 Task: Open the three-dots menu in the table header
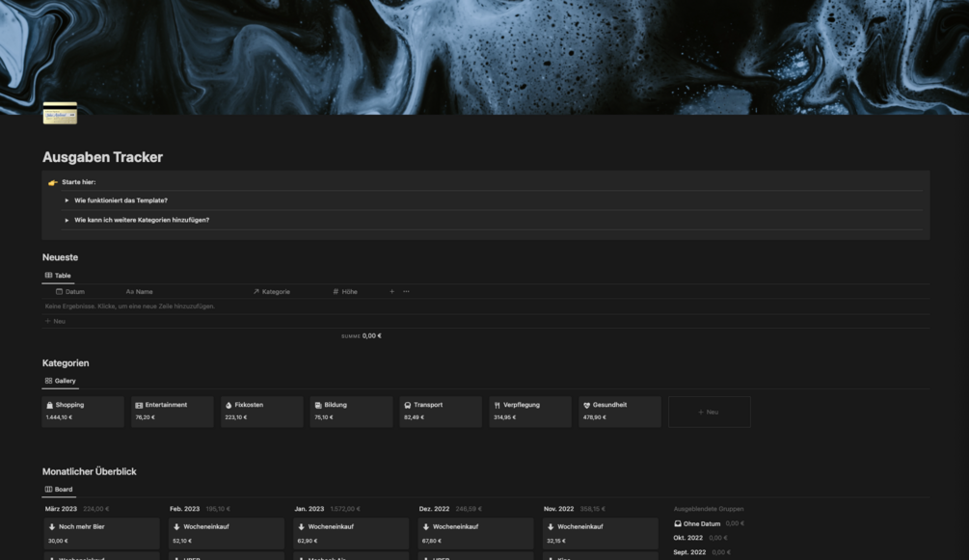pos(406,291)
